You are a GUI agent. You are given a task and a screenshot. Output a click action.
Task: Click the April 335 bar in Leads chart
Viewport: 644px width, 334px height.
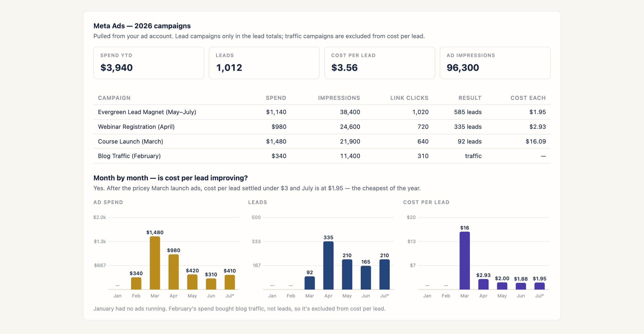(328, 265)
